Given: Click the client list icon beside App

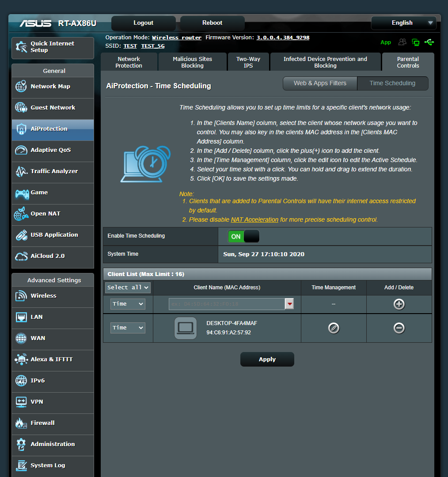Looking at the screenshot, I should [402, 42].
